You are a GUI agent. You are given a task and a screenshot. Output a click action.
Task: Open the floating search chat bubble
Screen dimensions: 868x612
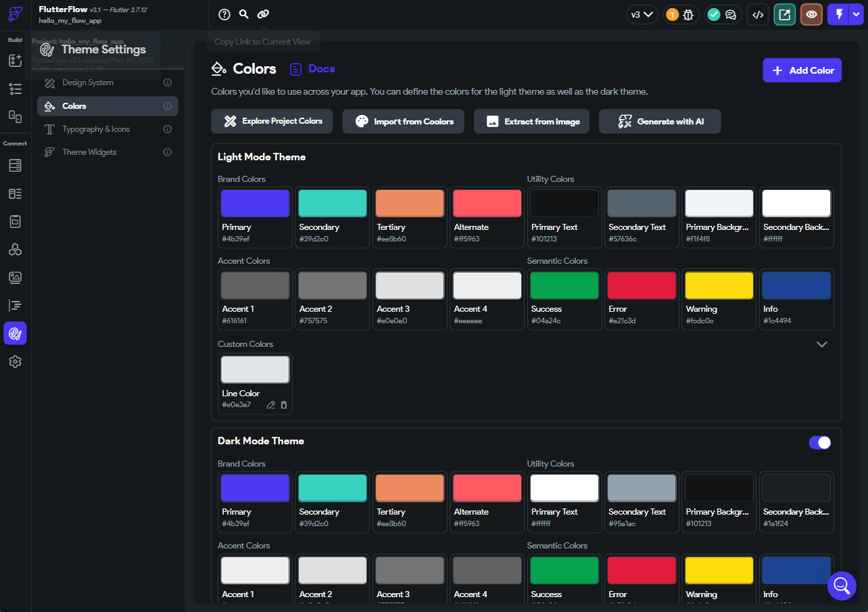[x=842, y=586]
